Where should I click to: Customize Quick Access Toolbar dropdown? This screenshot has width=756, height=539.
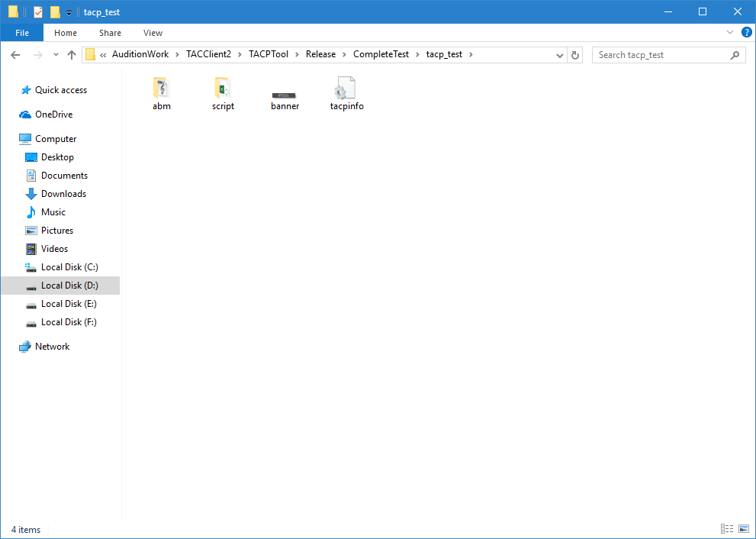(69, 12)
